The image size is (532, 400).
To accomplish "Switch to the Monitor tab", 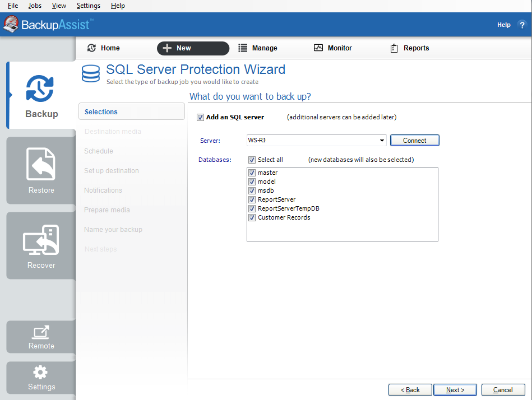I will point(333,48).
